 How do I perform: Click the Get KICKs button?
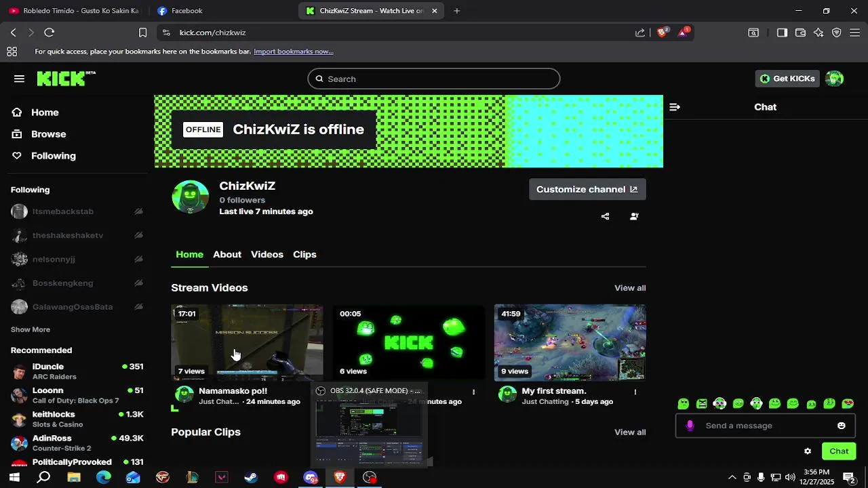pyautogui.click(x=788, y=79)
